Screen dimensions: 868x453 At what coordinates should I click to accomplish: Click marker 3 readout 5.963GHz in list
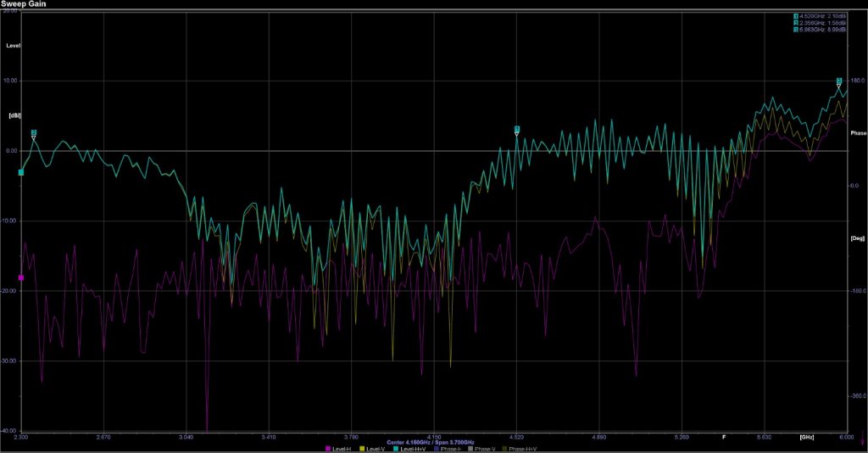pos(821,30)
